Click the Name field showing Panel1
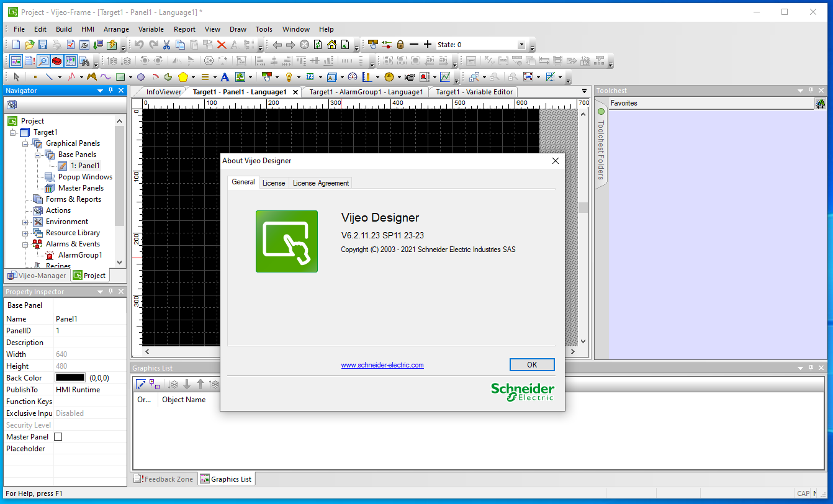 tap(90, 318)
